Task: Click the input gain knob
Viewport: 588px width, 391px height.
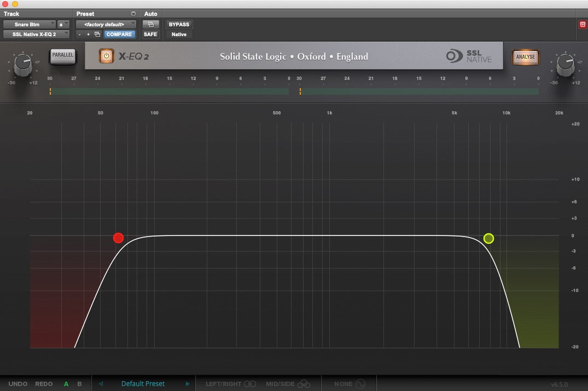Action: tap(23, 64)
